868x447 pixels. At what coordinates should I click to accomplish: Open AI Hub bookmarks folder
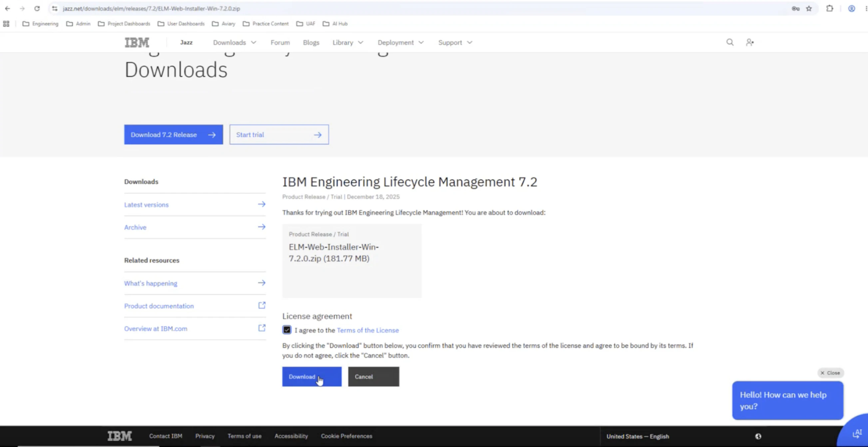(x=335, y=24)
